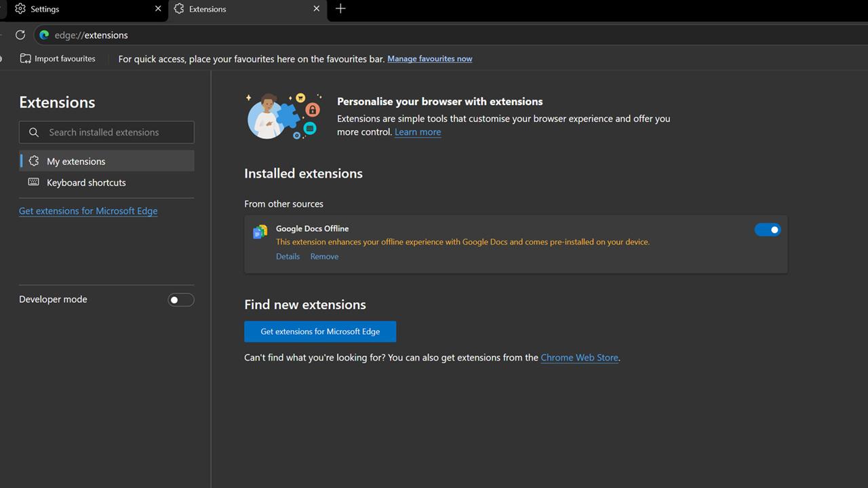
Task: Click the search magnifier icon
Action: 34,132
